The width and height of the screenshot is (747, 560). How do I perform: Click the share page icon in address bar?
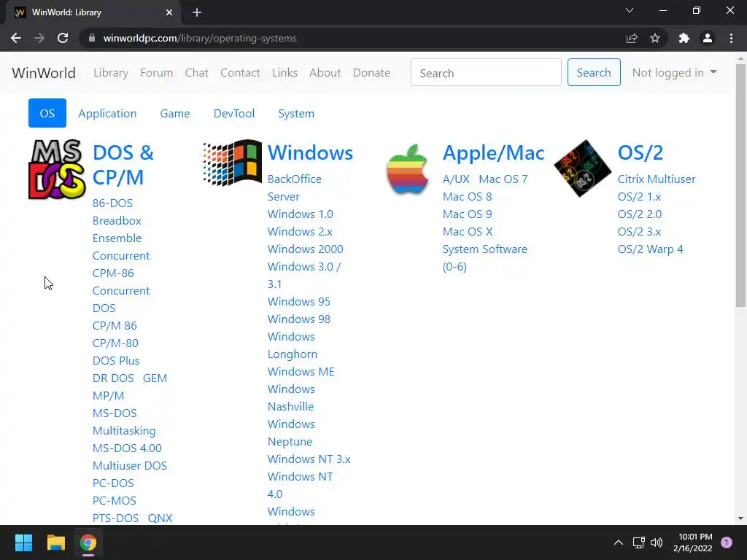(632, 38)
